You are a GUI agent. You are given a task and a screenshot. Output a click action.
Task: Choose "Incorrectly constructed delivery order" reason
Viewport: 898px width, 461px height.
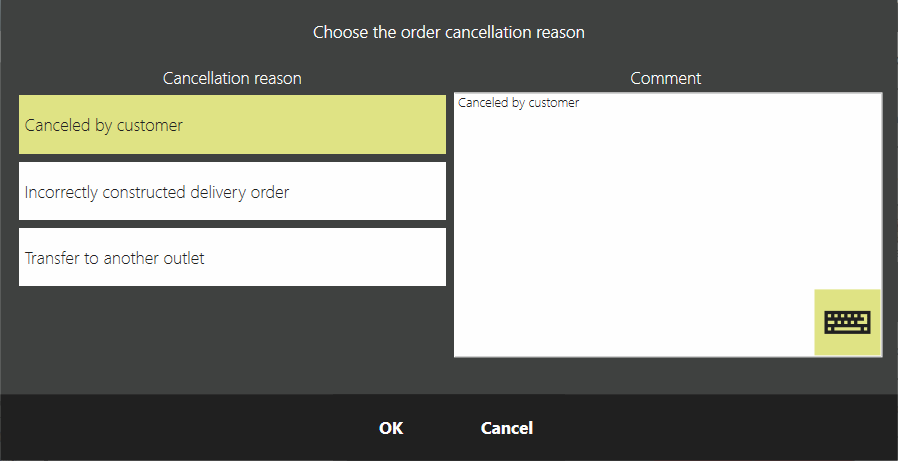(x=232, y=191)
